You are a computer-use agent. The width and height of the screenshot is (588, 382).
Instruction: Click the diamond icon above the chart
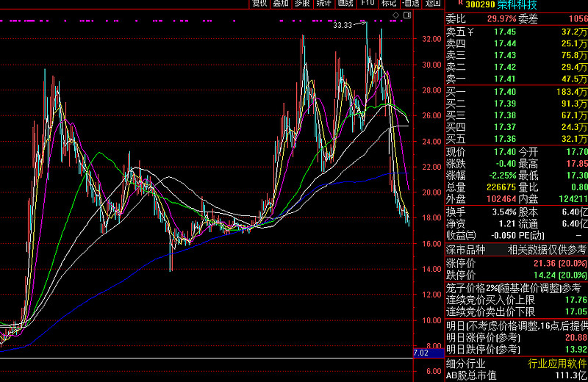click(395, 15)
